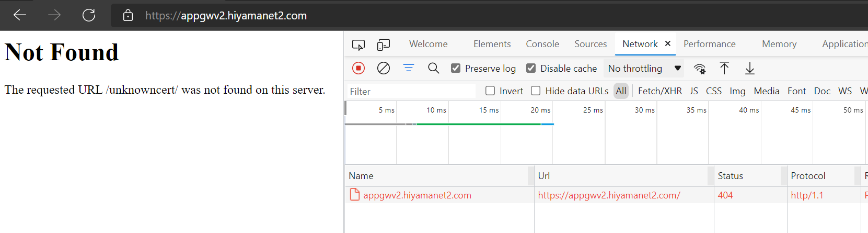Screen dimensions: 868x233
Task: Select the appgwv2.hiyamanet2.com request row
Action: [x=606, y=195]
